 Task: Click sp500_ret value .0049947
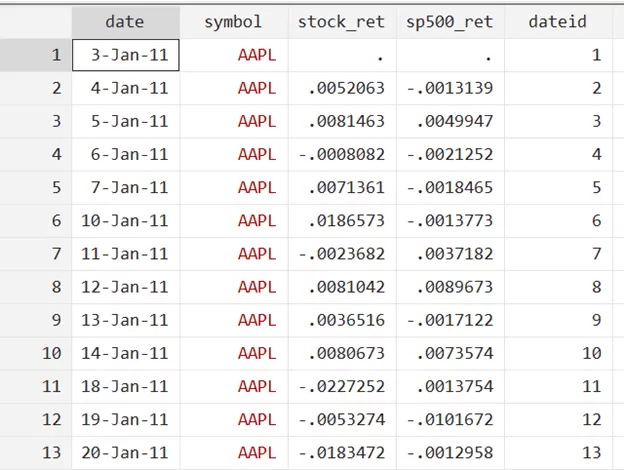coord(450,121)
